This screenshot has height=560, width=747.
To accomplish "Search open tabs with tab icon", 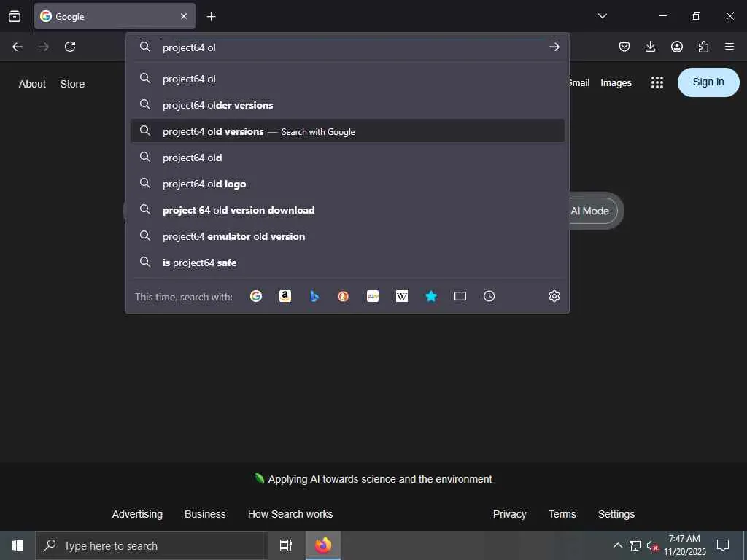I will [460, 296].
